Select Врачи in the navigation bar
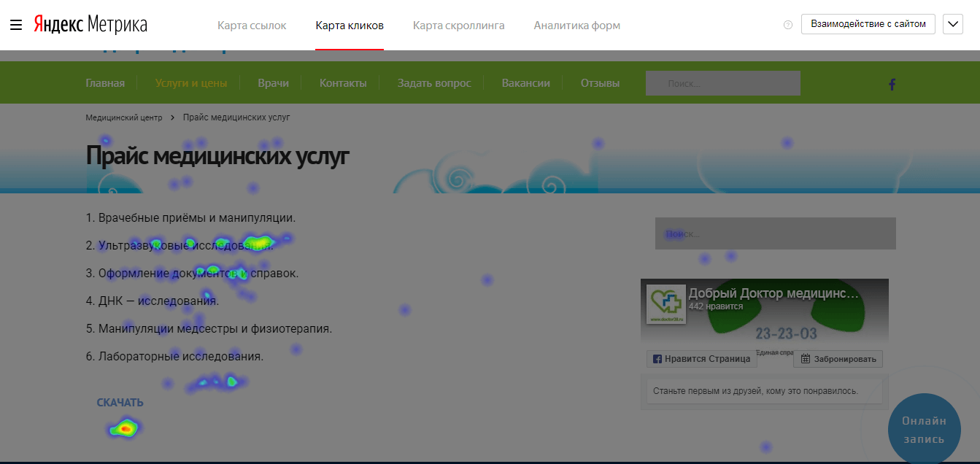The image size is (980, 464). click(x=273, y=83)
